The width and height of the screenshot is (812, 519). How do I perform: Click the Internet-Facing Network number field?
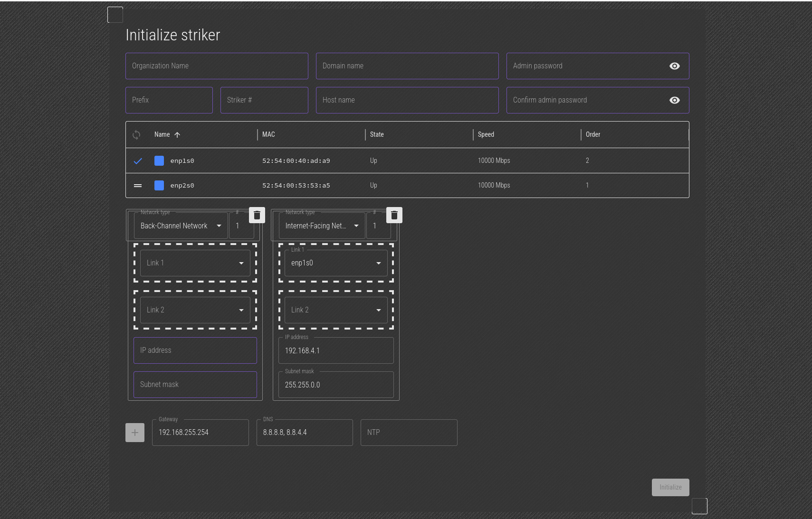pos(379,226)
